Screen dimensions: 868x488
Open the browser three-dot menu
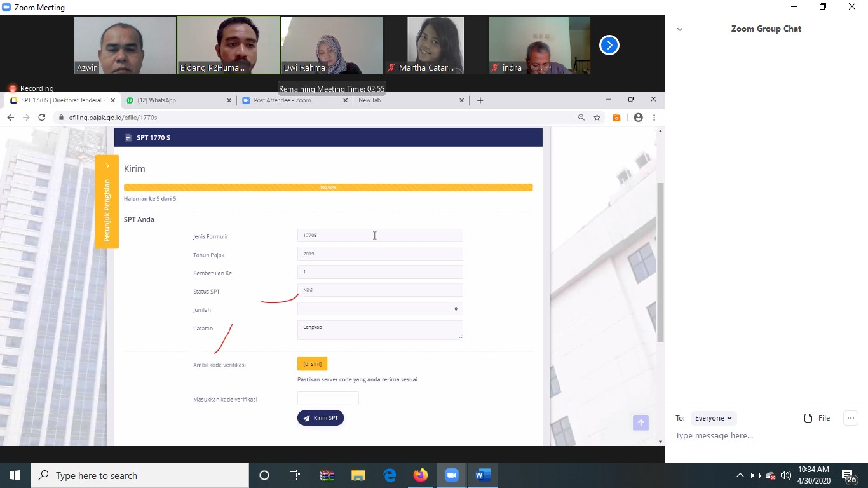click(x=654, y=118)
